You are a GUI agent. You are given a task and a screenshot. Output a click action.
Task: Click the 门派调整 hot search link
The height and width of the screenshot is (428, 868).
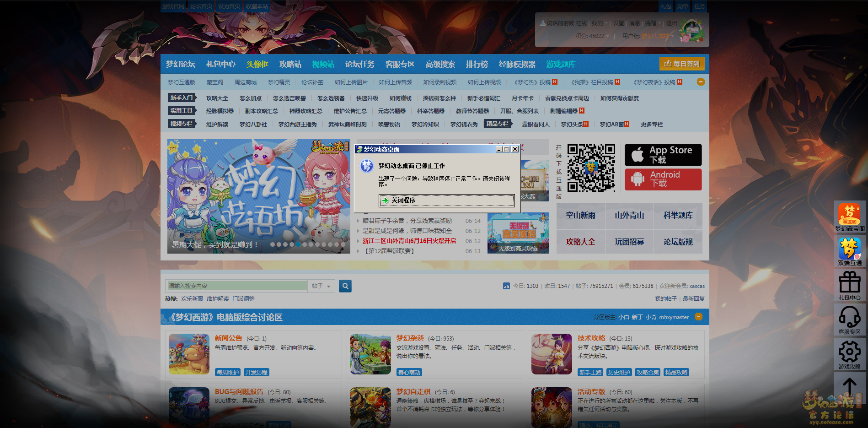point(243,299)
